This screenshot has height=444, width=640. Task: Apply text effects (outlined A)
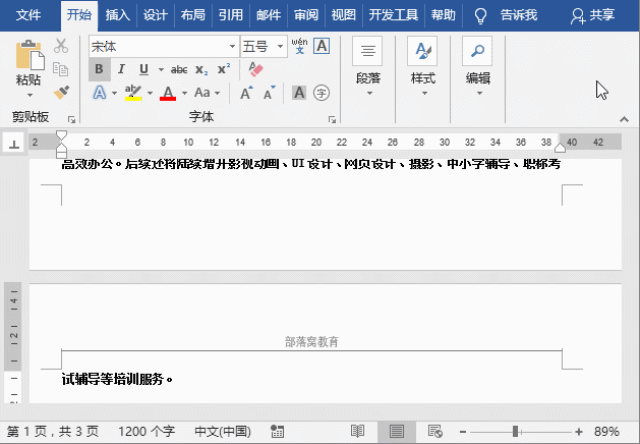pos(99,93)
